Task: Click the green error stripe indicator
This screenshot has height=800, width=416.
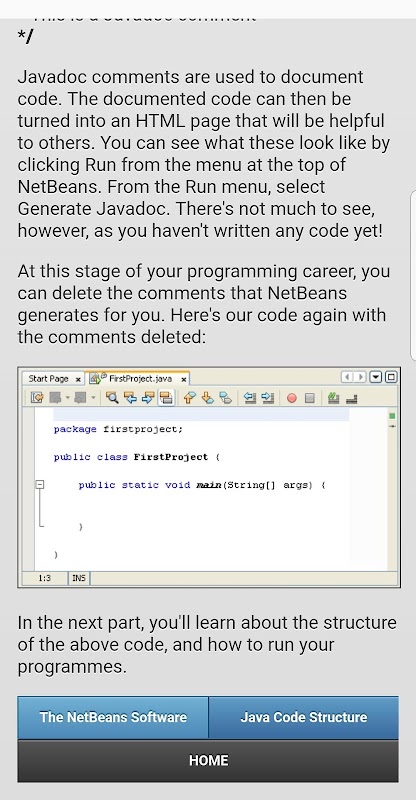Action: click(392, 416)
